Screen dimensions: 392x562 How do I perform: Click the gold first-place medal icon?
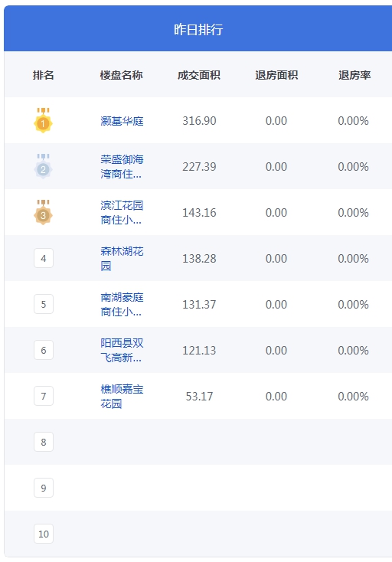(x=44, y=120)
